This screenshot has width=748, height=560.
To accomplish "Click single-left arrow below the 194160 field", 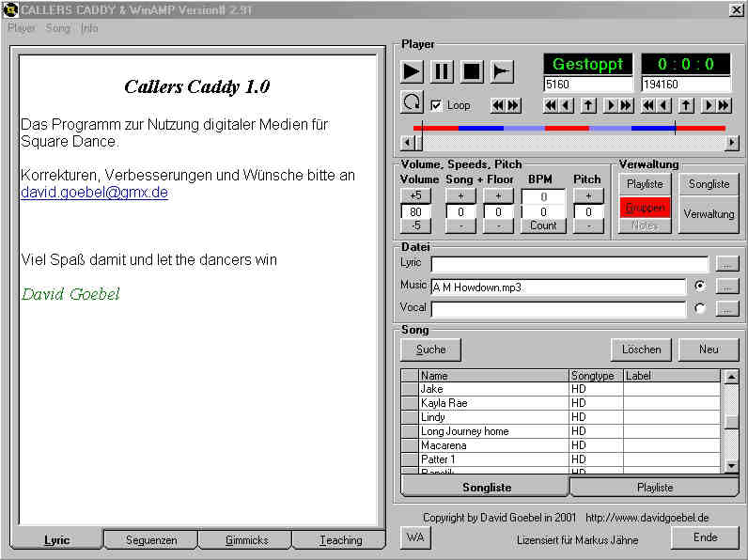I will click(x=664, y=105).
